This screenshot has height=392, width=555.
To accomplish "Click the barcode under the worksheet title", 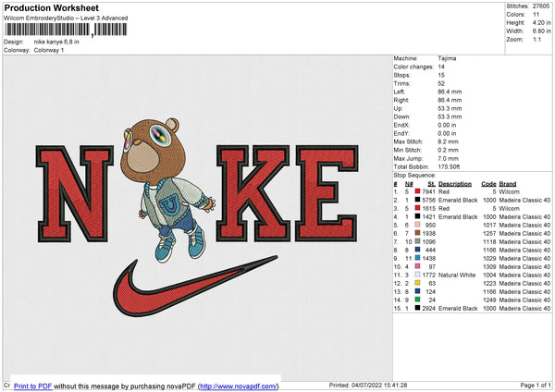I will (x=66, y=30).
